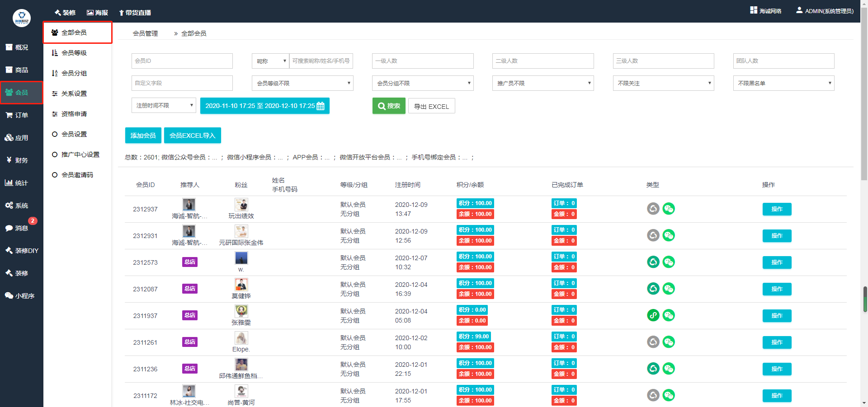Click the green 搜索 search button
Screen dimensions: 868x407
click(389, 106)
